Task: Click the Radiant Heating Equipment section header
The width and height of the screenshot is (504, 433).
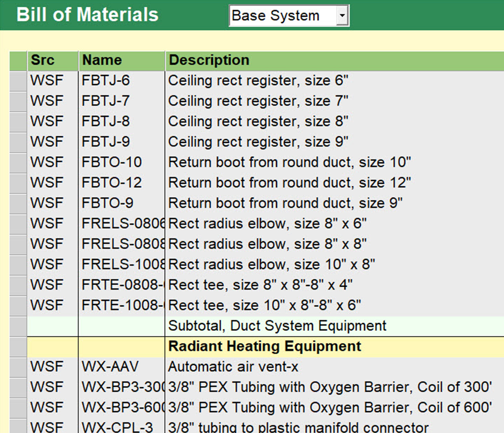Action: [x=264, y=346]
